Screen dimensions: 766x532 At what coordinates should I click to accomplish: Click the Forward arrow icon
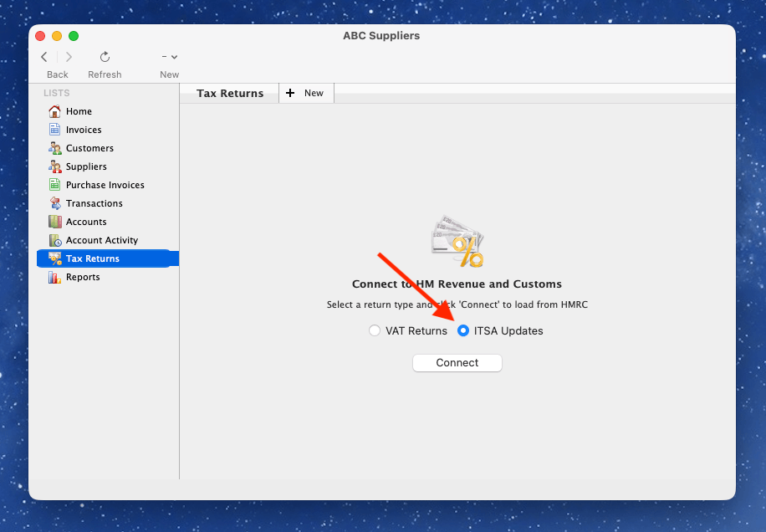point(69,57)
